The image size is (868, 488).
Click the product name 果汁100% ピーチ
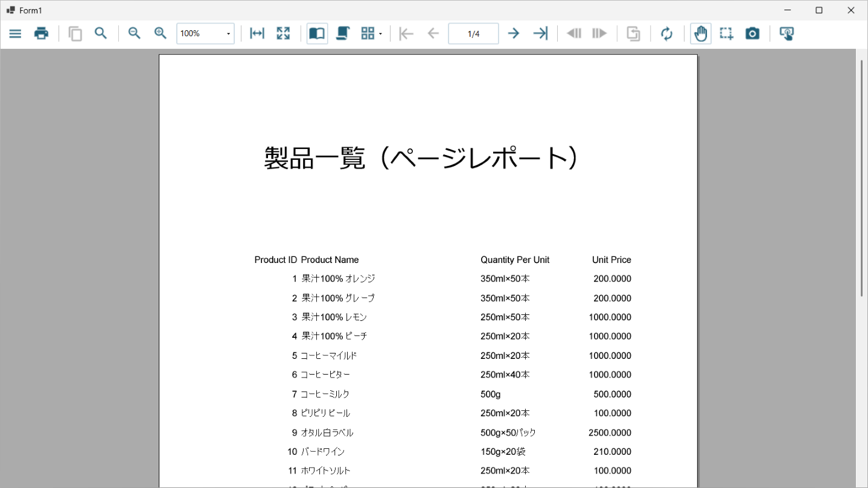point(334,336)
